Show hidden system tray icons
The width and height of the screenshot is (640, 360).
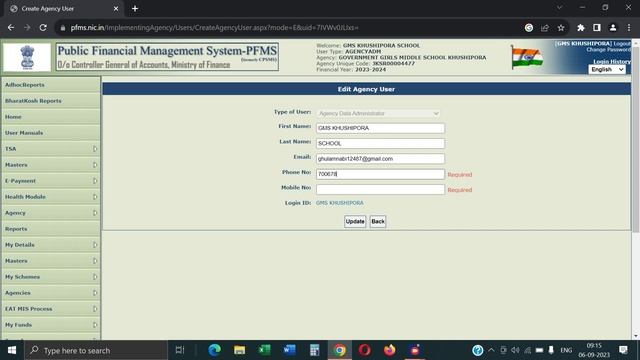coord(491,350)
